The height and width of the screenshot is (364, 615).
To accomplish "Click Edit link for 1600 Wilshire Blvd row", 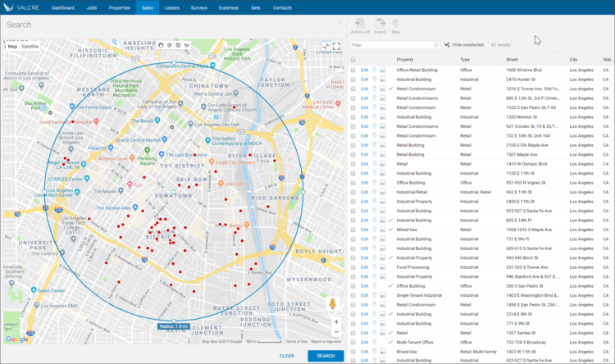I will coord(364,70).
